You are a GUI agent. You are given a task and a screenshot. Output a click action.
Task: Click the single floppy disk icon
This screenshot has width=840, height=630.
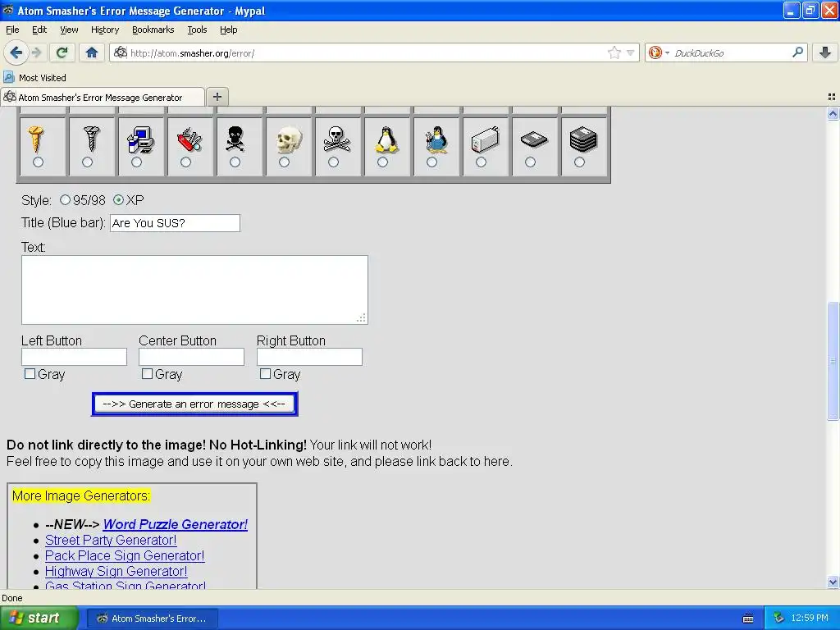[534, 139]
